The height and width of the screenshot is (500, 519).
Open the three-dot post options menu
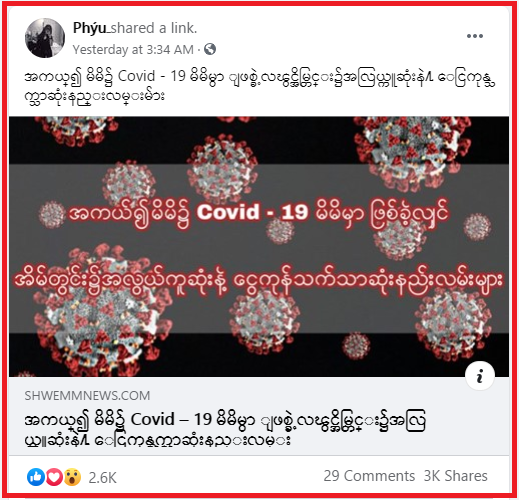[x=475, y=36]
